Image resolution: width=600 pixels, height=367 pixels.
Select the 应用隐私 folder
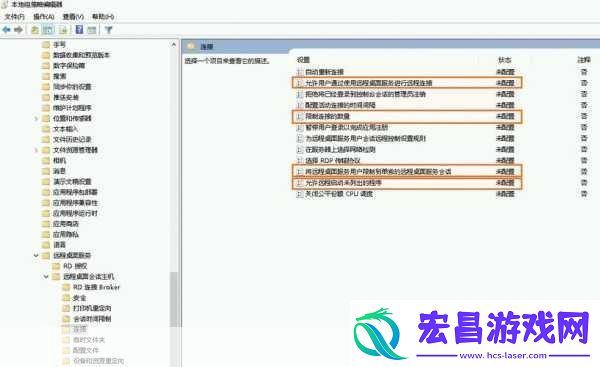(x=65, y=234)
